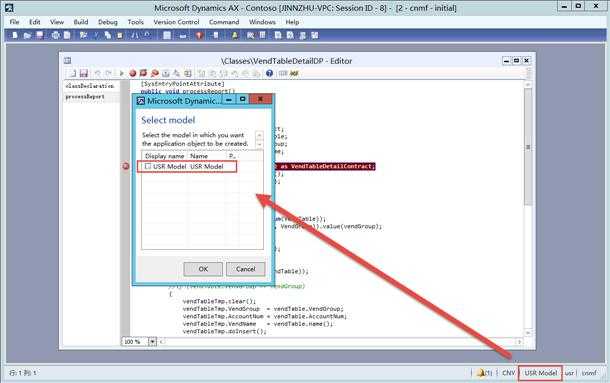Viewport: 610px width, 383px height.
Task: Click the Print icon in main toolbar
Action: pyautogui.click(x=56, y=35)
